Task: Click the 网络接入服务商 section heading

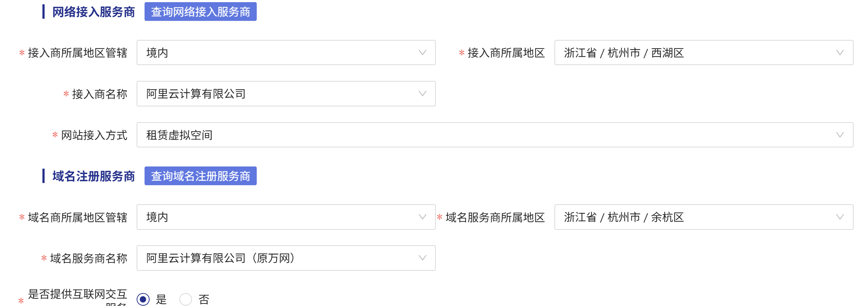Action: [93, 12]
